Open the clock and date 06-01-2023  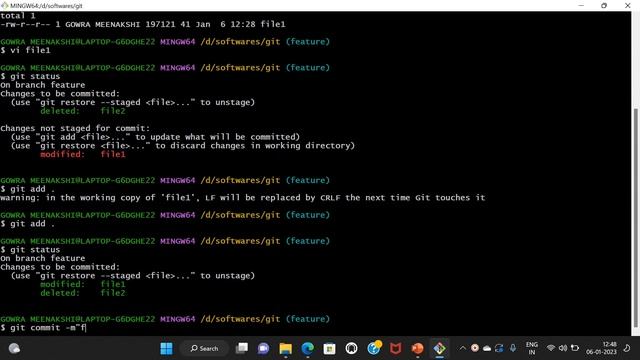point(601,348)
